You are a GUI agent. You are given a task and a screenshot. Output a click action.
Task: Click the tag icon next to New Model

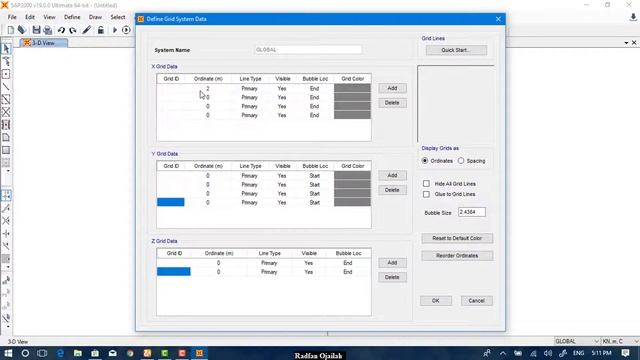point(22,30)
